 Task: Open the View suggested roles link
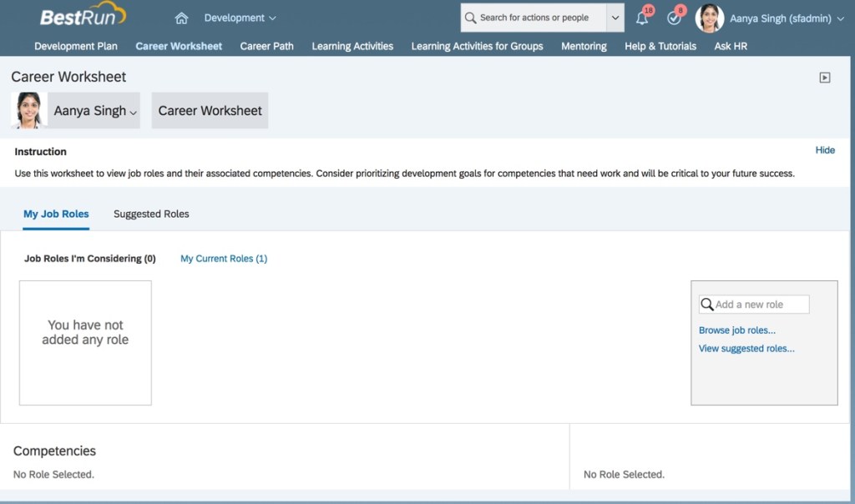click(x=746, y=349)
